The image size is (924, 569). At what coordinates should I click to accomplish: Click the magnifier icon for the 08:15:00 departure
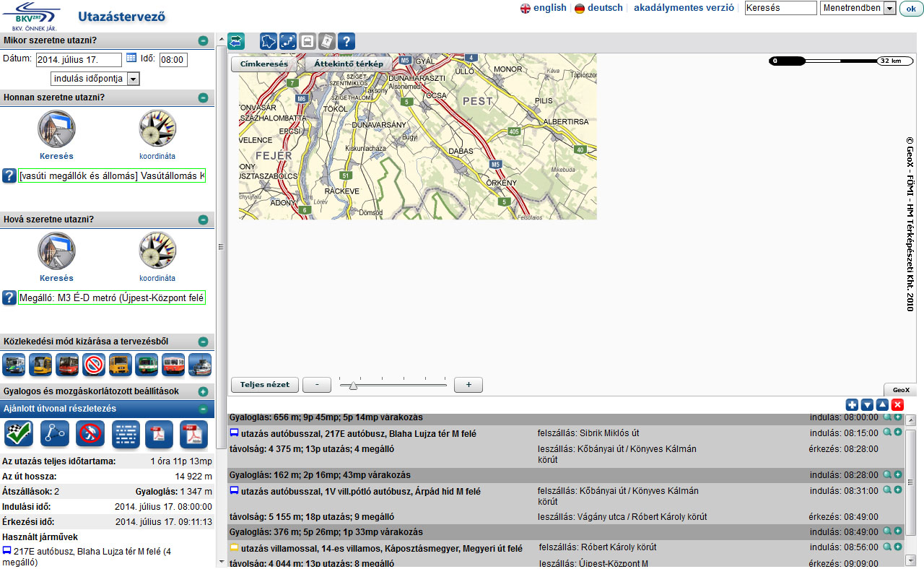point(886,433)
